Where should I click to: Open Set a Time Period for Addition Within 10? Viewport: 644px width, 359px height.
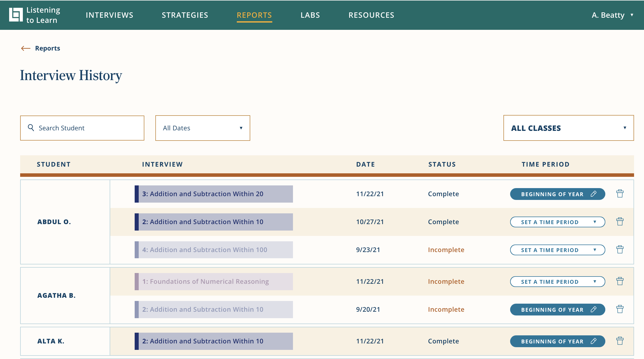click(557, 222)
